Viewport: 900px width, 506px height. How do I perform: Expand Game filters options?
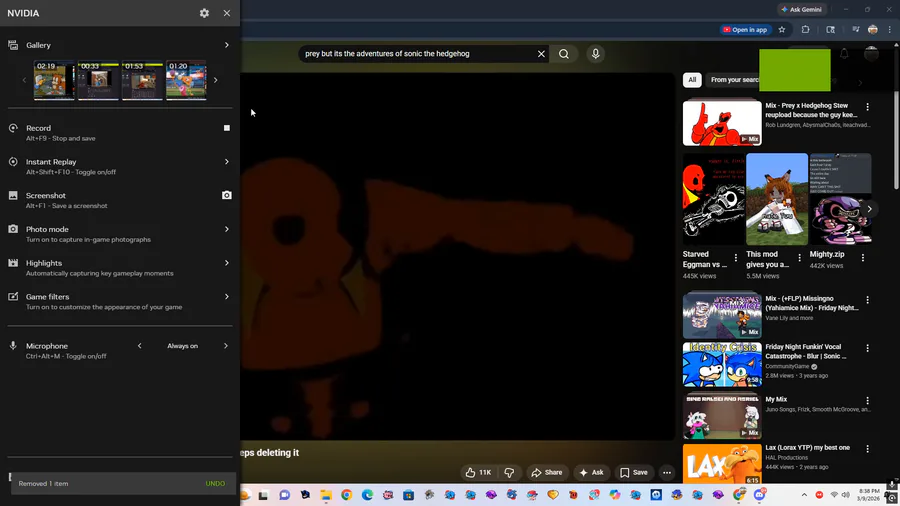click(227, 297)
